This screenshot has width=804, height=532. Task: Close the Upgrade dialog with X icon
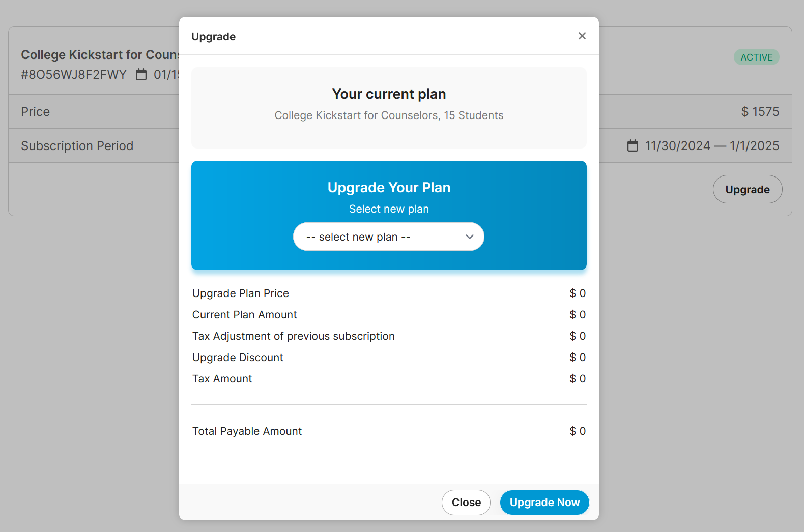coord(582,36)
